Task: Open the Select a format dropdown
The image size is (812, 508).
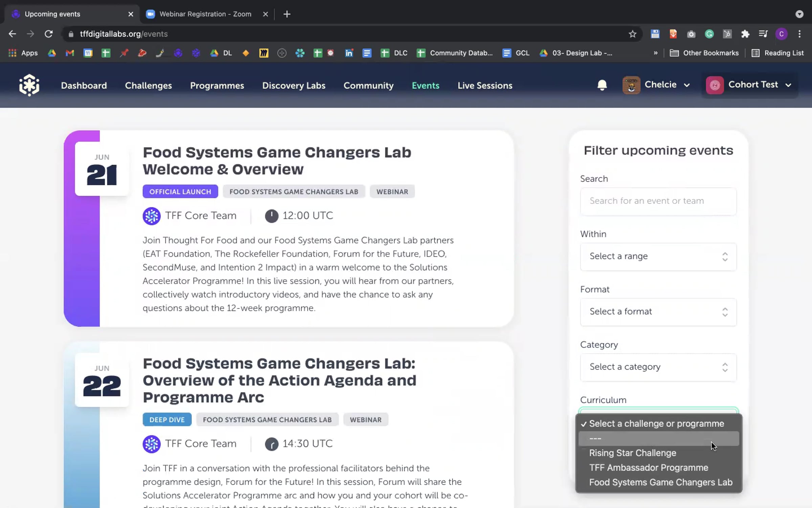Action: coord(658,312)
